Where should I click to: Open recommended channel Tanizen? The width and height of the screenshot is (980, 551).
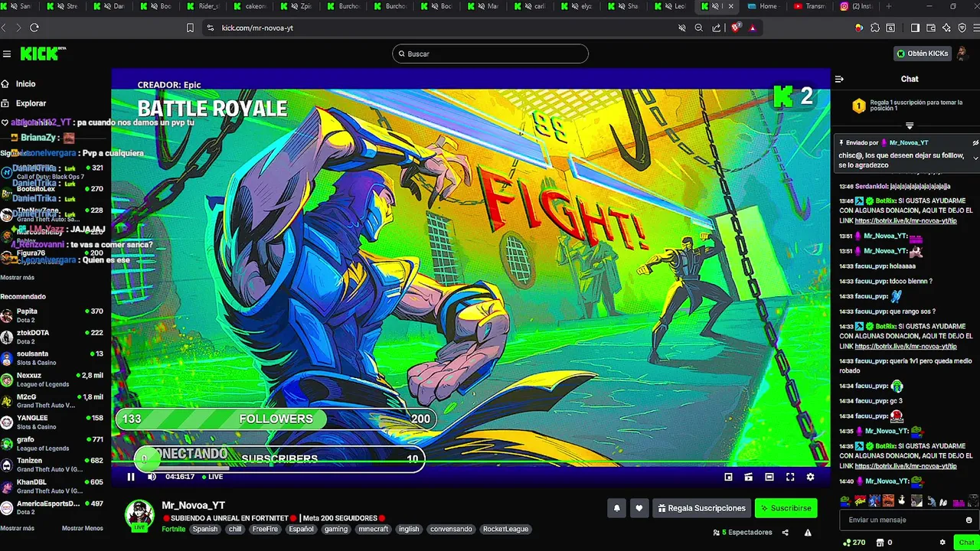(52, 465)
